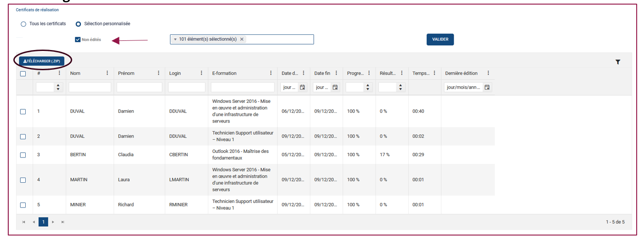This screenshot has height=241, width=644.
Task: Open the Dernière édition calendar picker
Action: pos(487,87)
